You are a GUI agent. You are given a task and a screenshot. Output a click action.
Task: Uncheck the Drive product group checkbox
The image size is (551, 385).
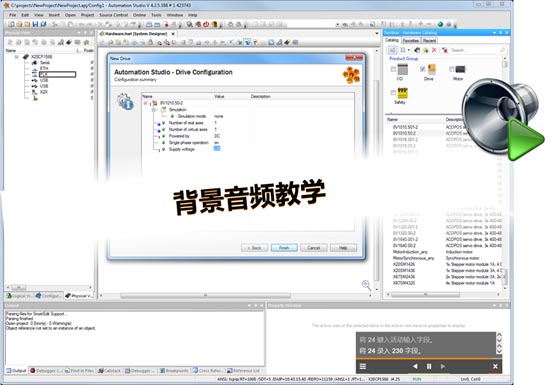[423, 69]
